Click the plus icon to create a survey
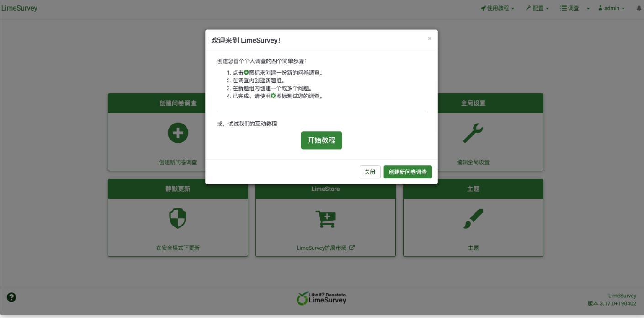This screenshot has height=318, width=644. (x=178, y=132)
